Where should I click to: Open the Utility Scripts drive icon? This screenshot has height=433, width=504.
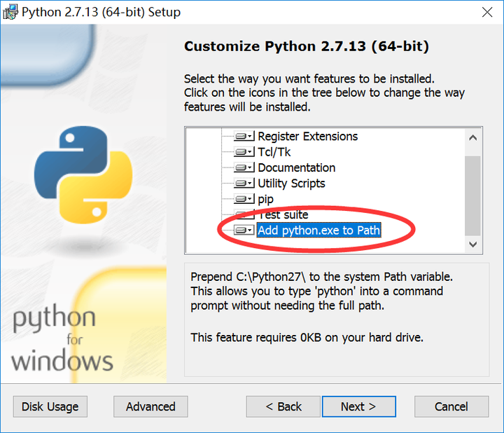tap(244, 184)
